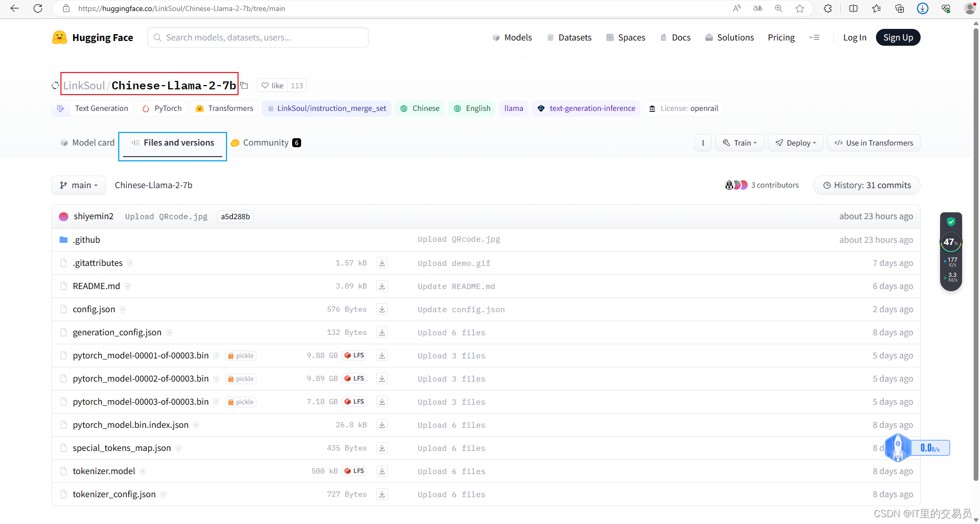Image resolution: width=980 pixels, height=524 pixels.
Task: Click Use in Transformers button
Action: (874, 143)
